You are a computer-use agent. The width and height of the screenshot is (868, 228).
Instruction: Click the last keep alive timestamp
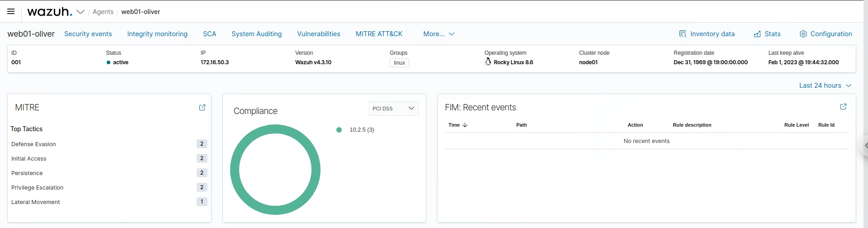(803, 62)
